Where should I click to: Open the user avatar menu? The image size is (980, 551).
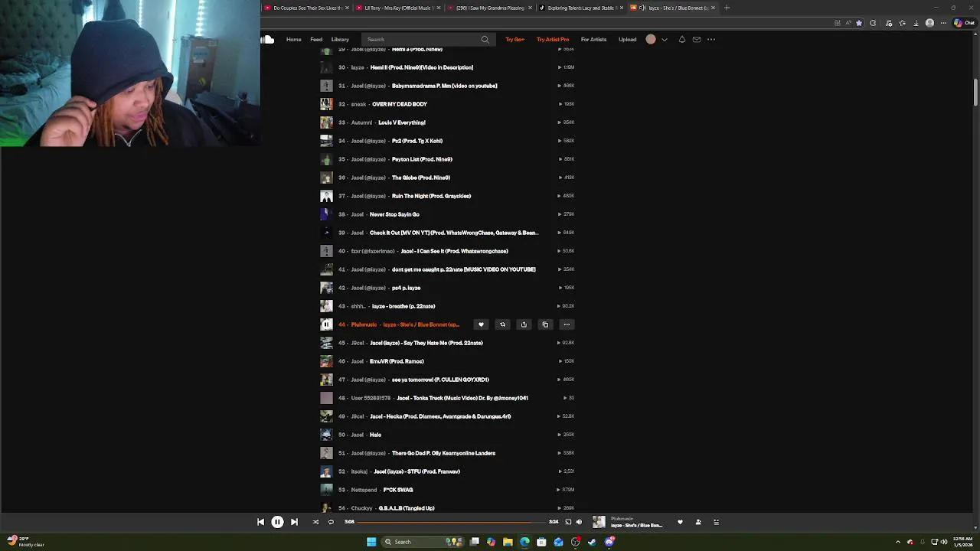pos(651,39)
